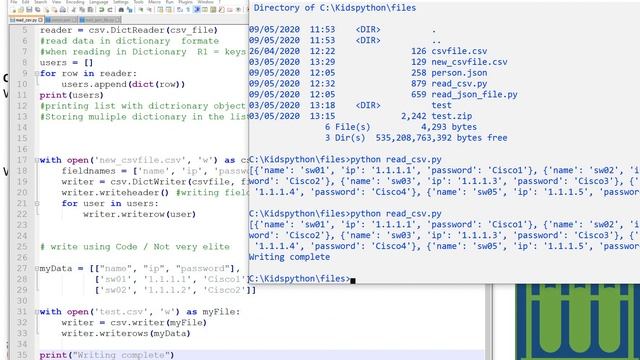Open Find with the binoculars icon

pyautogui.click(x=121, y=9)
